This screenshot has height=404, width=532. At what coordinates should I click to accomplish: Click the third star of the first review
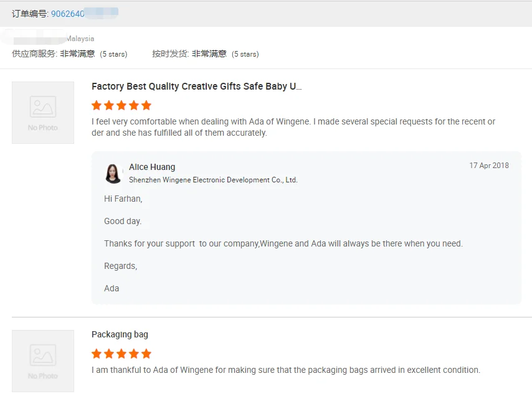click(121, 105)
